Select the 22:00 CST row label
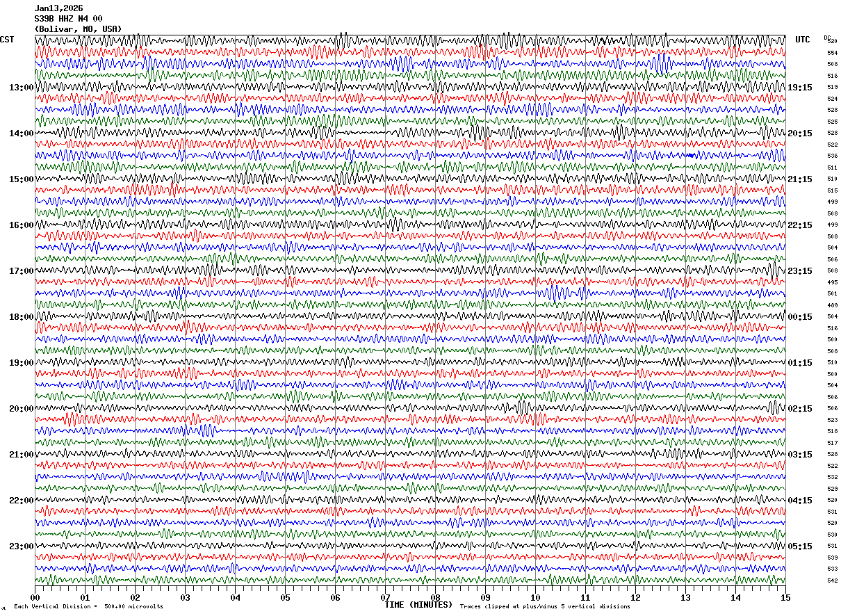Screen dimensions: 841x616 pyautogui.click(x=21, y=501)
